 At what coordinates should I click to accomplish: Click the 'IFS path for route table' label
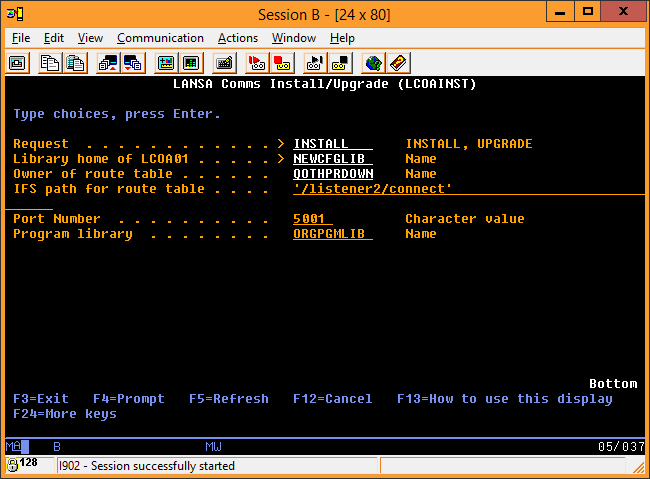pyautogui.click(x=109, y=189)
